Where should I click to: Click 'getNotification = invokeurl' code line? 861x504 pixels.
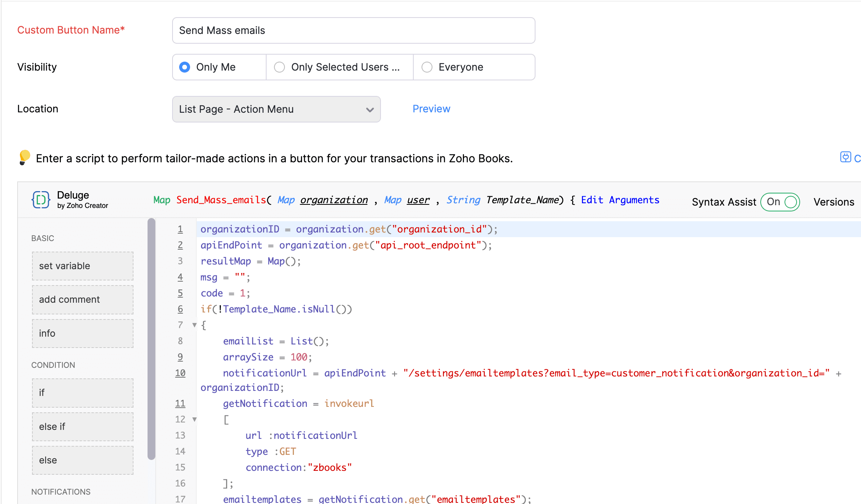pos(299,404)
